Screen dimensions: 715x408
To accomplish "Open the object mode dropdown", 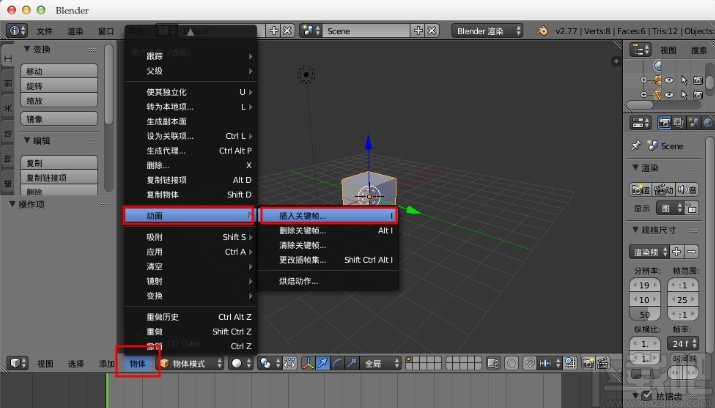I will point(191,363).
